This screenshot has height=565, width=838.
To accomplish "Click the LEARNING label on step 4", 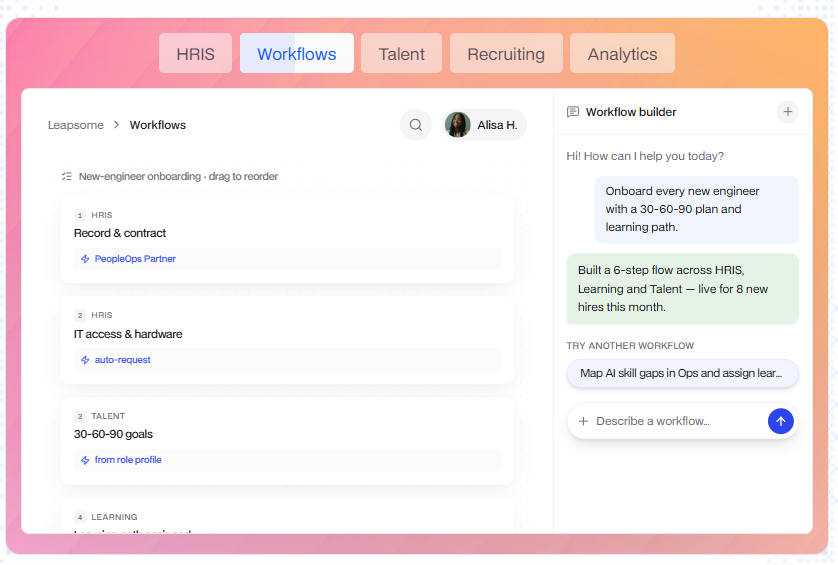I will pos(114,517).
